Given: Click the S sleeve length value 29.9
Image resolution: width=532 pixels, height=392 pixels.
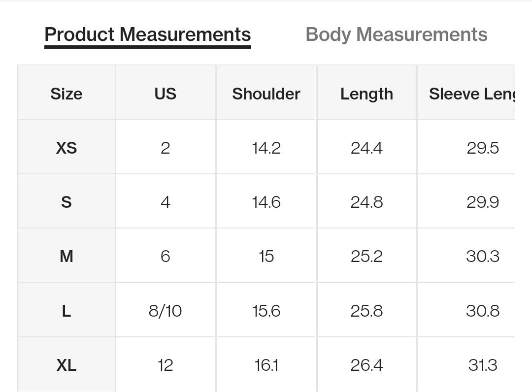Looking at the screenshot, I should (482, 202).
